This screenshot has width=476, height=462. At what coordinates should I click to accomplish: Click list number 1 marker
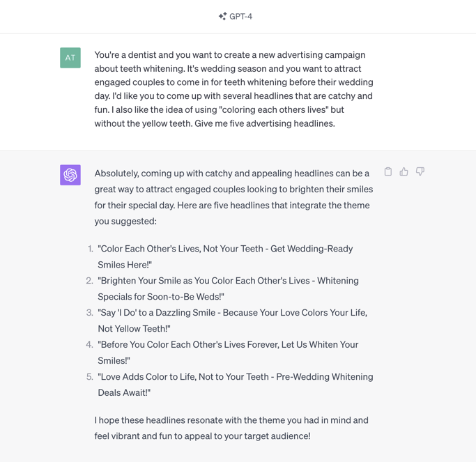pos(90,249)
